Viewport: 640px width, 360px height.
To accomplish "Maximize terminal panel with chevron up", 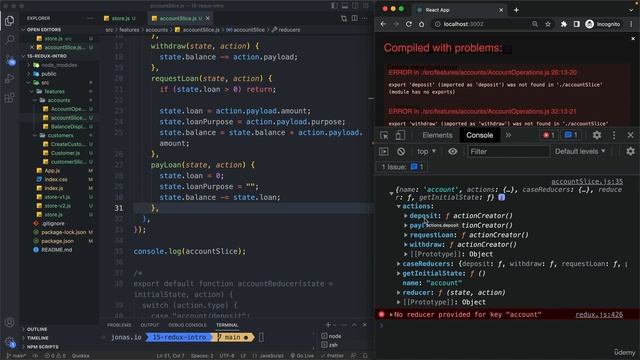I will (354, 325).
